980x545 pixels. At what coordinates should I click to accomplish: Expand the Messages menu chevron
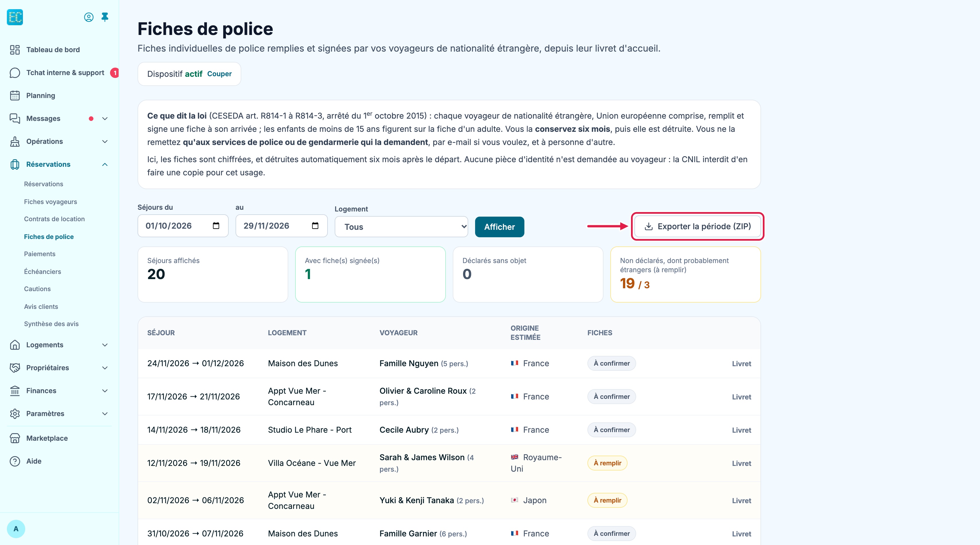[105, 119]
